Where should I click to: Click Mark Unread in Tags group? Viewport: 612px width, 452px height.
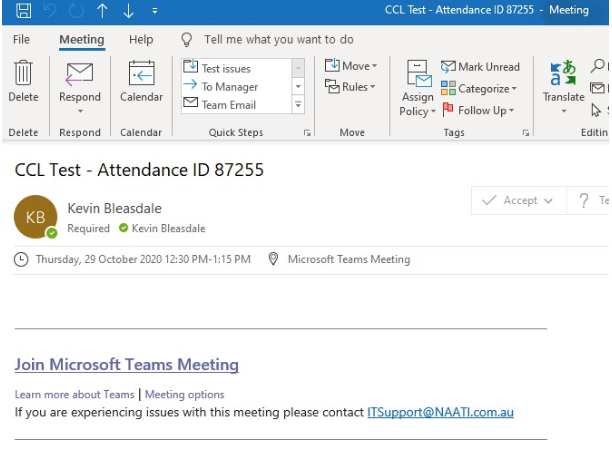tap(481, 67)
